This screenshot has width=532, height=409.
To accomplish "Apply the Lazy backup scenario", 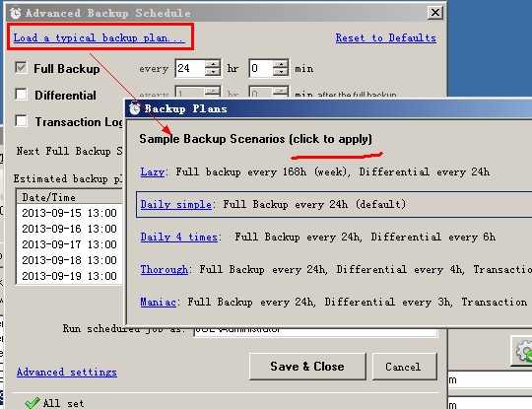I will [153, 172].
